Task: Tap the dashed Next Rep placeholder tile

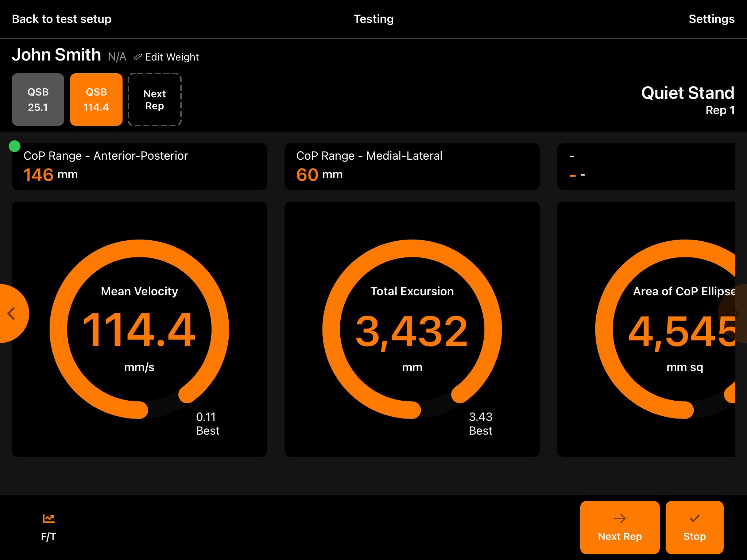Action: tap(155, 100)
